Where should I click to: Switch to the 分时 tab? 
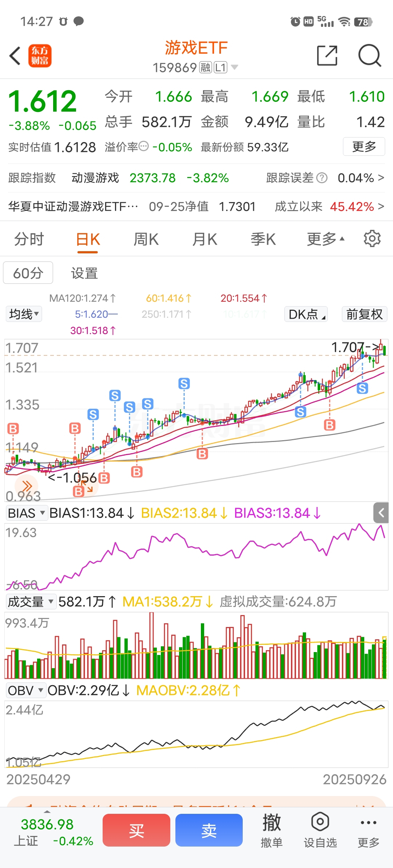29,239
